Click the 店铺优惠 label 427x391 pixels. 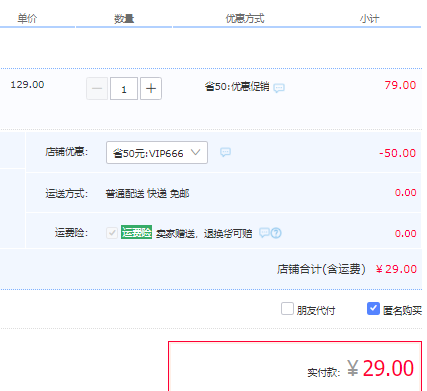point(66,152)
